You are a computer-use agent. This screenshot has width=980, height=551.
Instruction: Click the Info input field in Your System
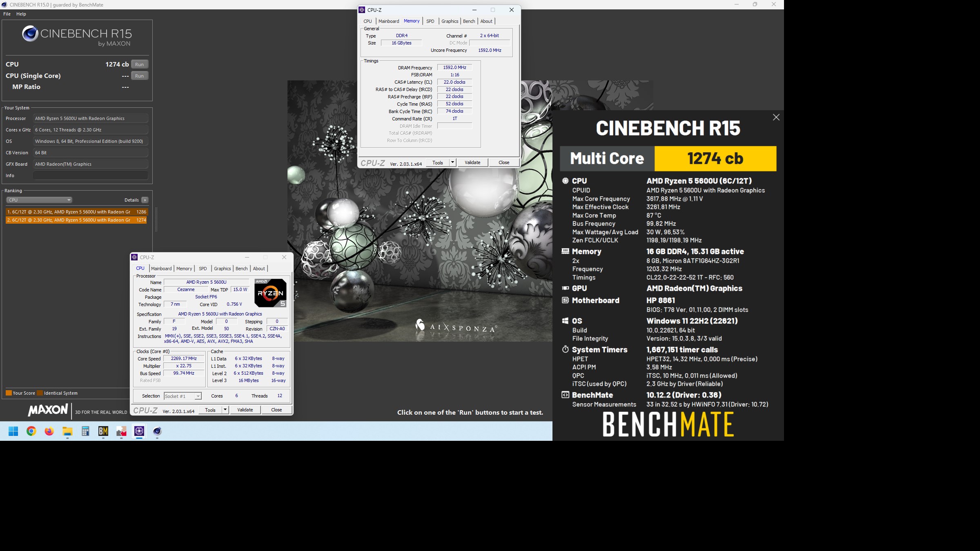(x=91, y=176)
